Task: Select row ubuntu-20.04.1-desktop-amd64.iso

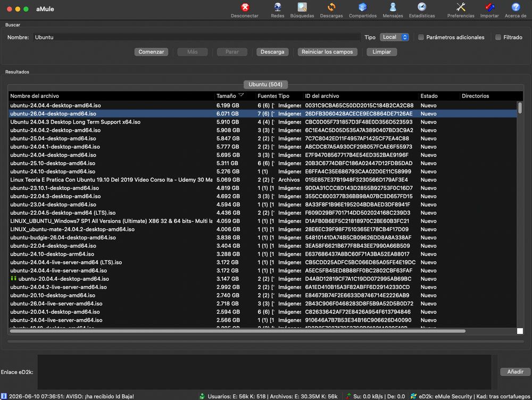Action: (263, 312)
